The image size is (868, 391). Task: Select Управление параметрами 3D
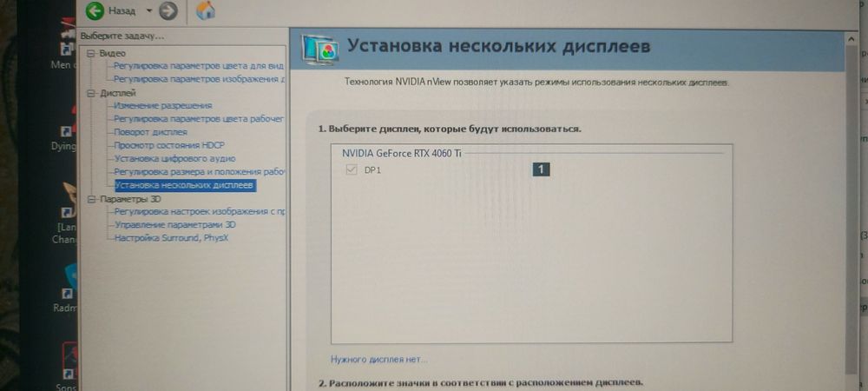174,225
